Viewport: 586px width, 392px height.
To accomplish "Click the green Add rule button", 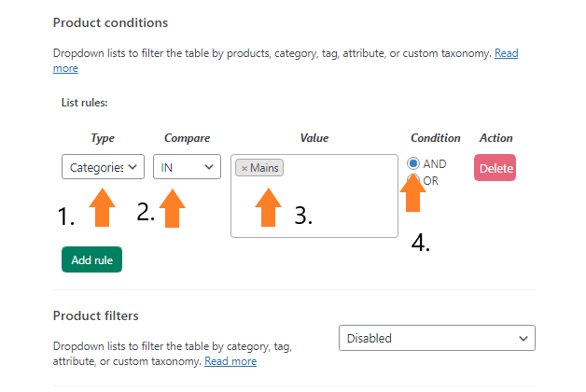I will coord(92,259).
